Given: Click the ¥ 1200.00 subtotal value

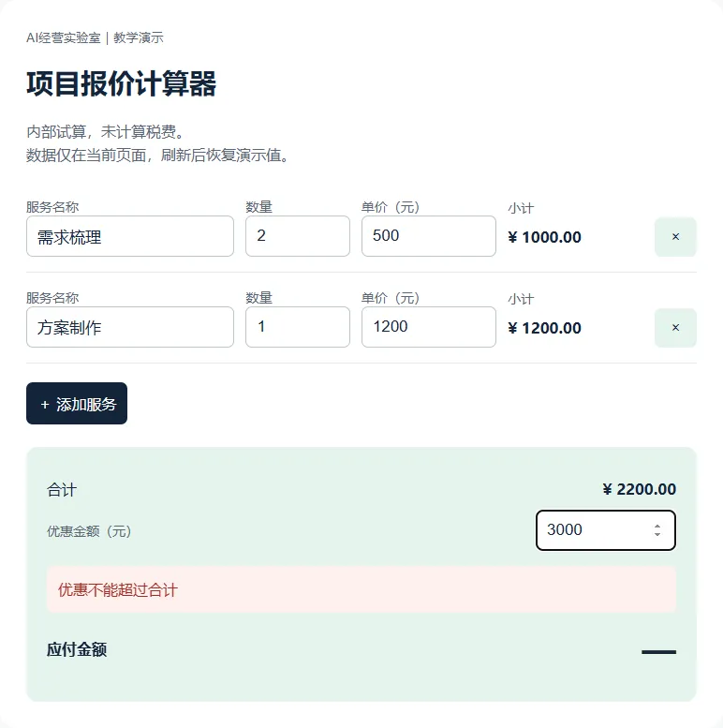Looking at the screenshot, I should (544, 328).
